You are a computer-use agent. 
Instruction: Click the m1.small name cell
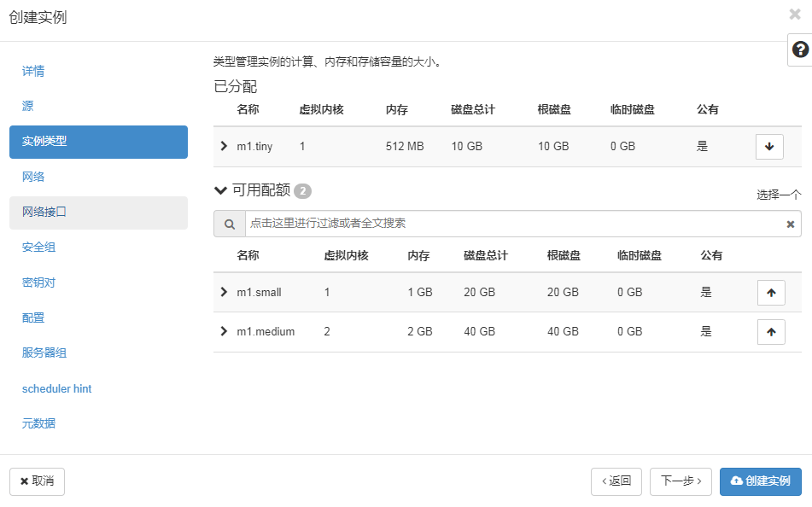(259, 292)
